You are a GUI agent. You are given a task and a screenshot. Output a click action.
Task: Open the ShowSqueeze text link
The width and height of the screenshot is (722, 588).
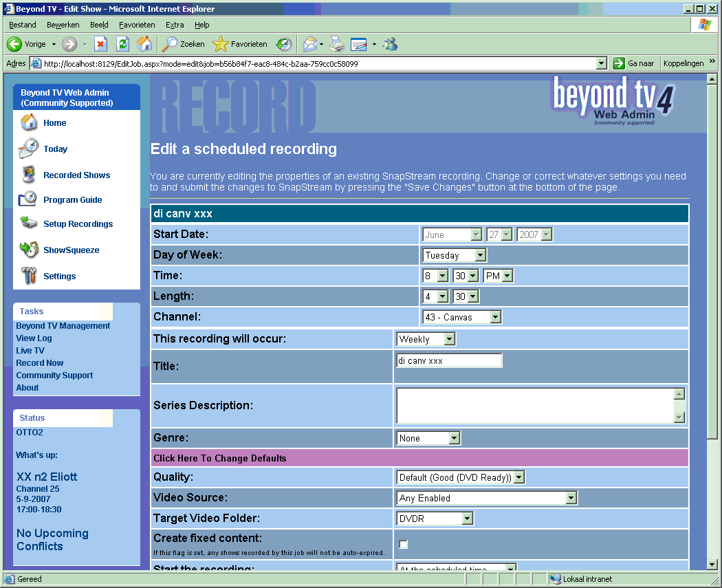tap(72, 250)
